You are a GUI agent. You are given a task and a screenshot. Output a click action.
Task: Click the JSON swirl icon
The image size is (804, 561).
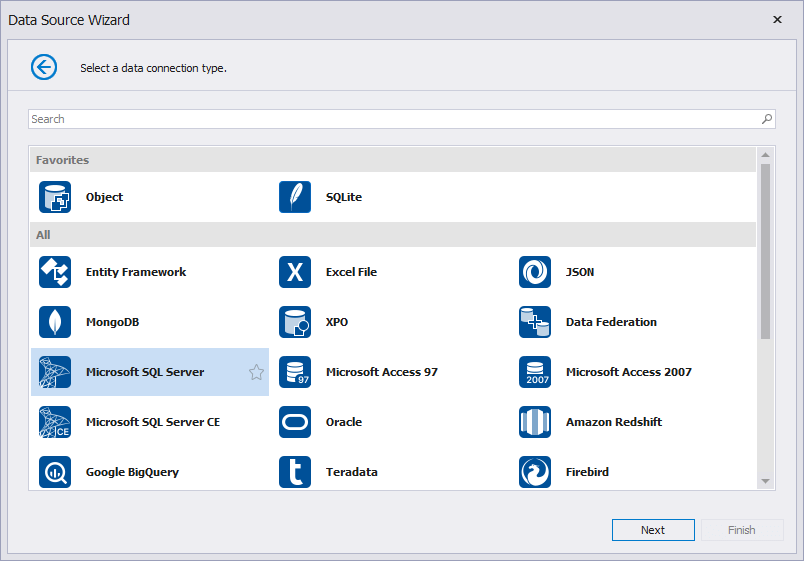(x=535, y=272)
